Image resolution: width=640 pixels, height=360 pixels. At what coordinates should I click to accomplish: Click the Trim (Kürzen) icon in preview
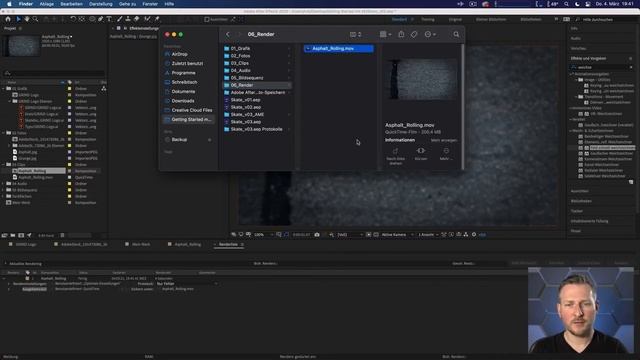[421, 151]
